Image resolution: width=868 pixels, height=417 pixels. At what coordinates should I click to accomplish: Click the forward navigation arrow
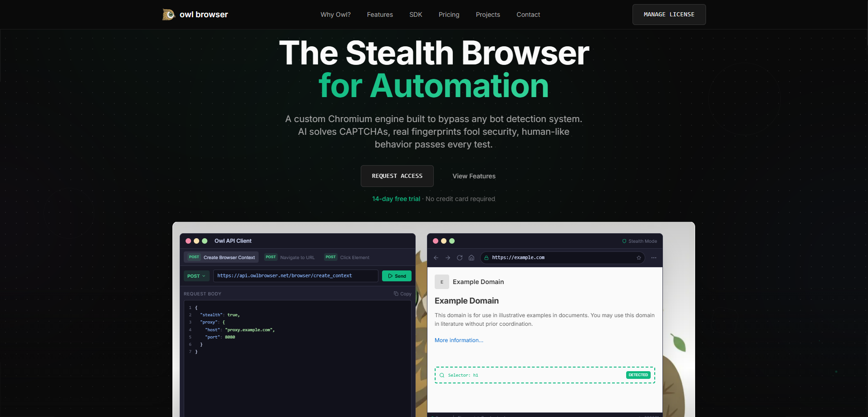tap(447, 257)
